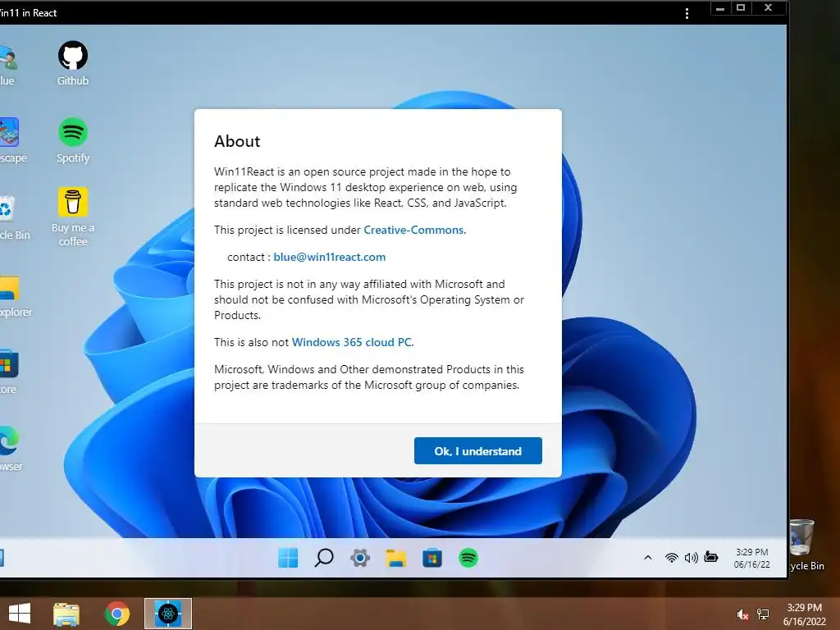This screenshot has width=840, height=630.
Task: Click the Win11 volume tray icon
Action: (691, 558)
